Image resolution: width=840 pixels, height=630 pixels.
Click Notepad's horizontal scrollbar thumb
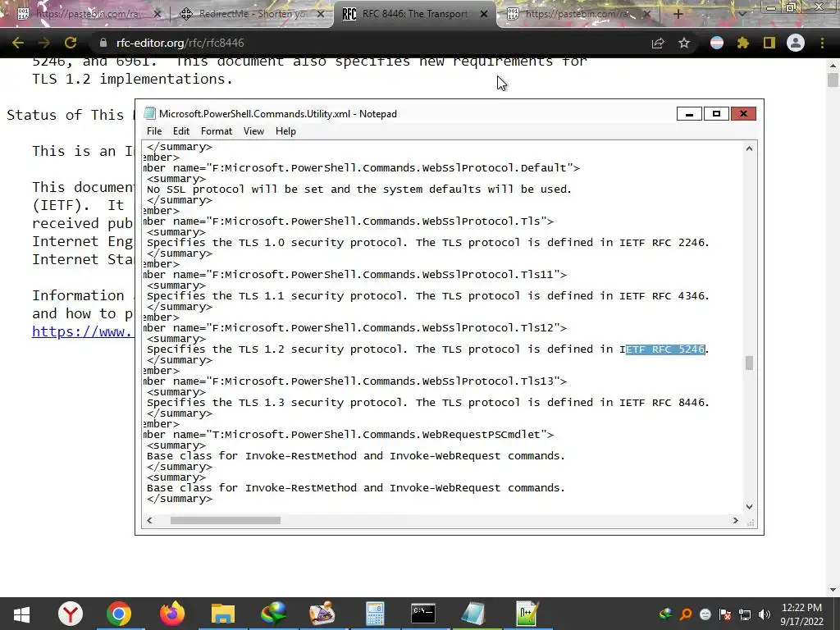pyautogui.click(x=225, y=520)
